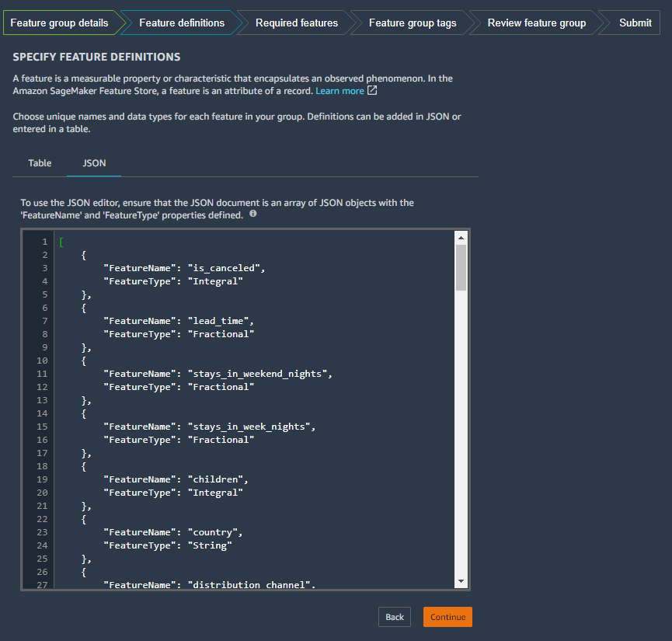Click "Fractional" type on line 16
The width and height of the screenshot is (672, 641).
[x=221, y=440]
